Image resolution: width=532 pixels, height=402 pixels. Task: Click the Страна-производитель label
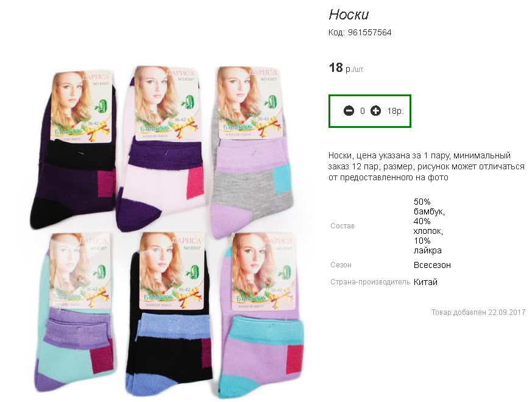[370, 282]
